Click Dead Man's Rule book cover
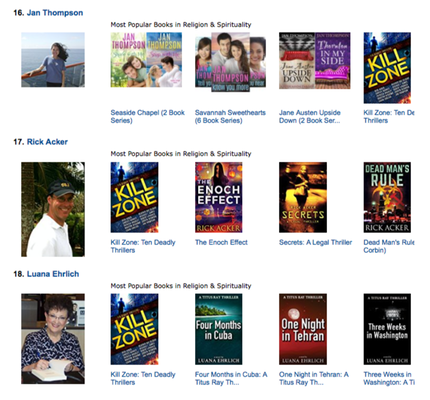Image resolution: width=430 pixels, height=400 pixels. (387, 197)
